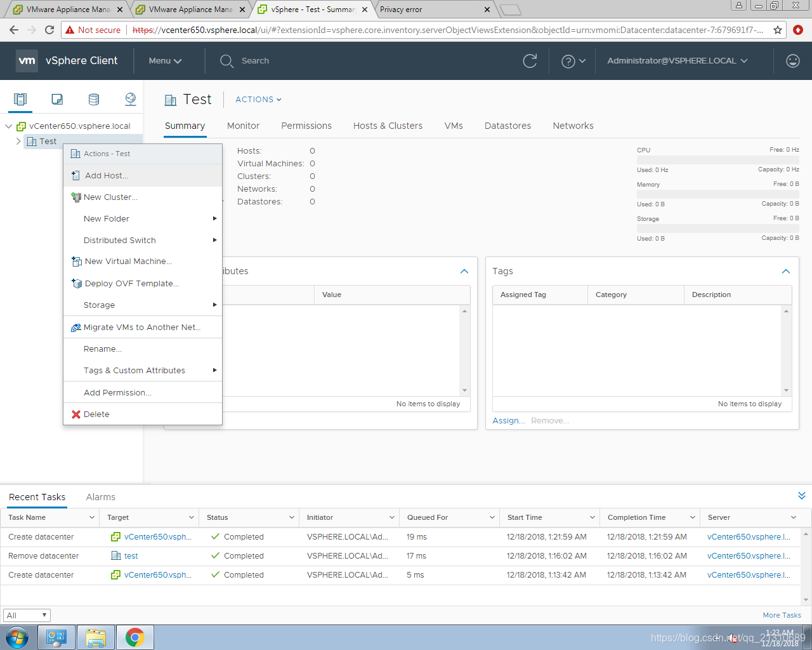Viewport: 812px width, 650px height.
Task: Open Distributed Switch submenu
Action: (143, 241)
